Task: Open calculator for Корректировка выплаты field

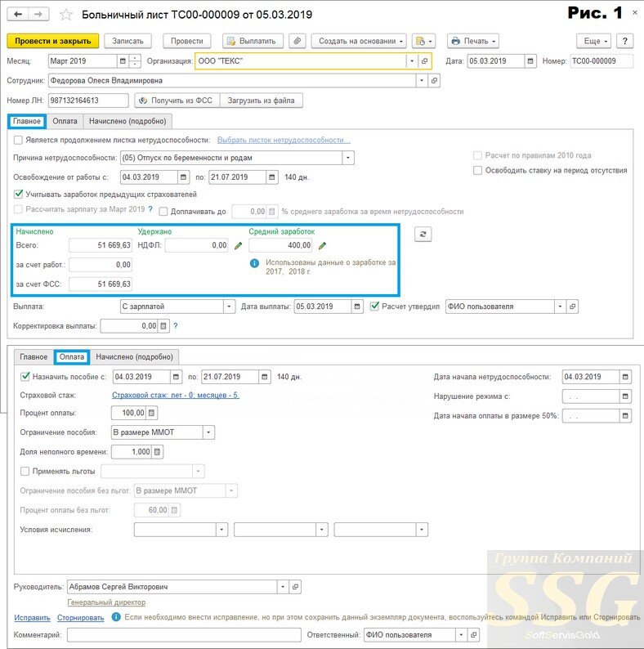Action: coord(163,326)
